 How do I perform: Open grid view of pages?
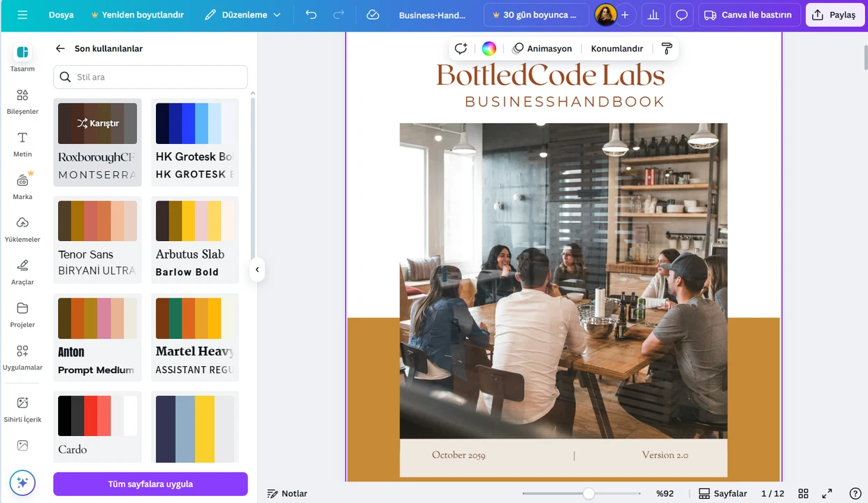click(804, 493)
